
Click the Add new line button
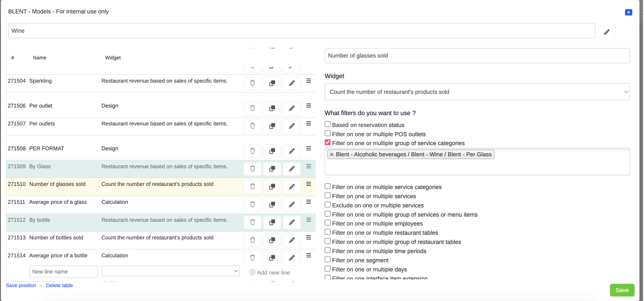point(270,272)
